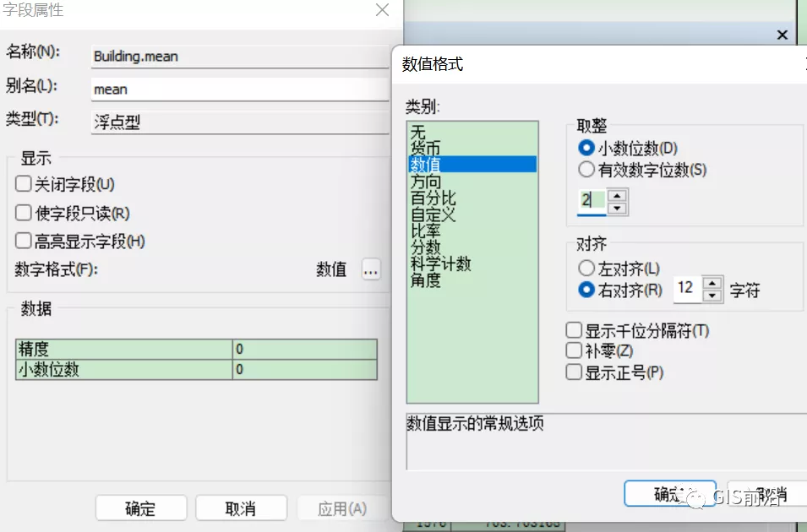This screenshot has width=807, height=532.
Task: Choose 百分比 in category list
Action: click(433, 198)
